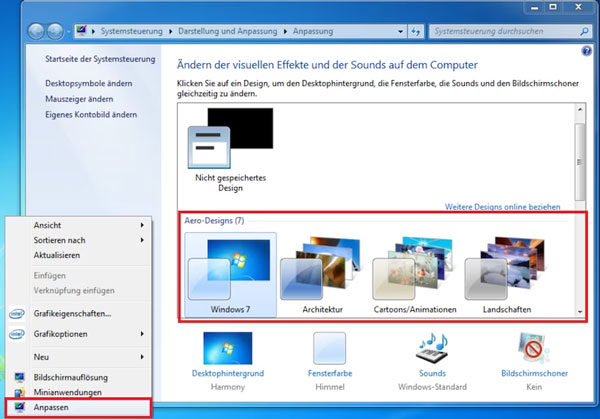Viewport: 600px width, 419px height.
Task: Click the Sounds text link
Action: coord(432,373)
